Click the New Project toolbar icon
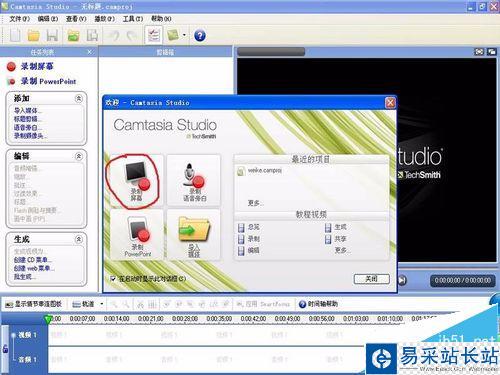The height and width of the screenshot is (375, 500). [x=15, y=35]
